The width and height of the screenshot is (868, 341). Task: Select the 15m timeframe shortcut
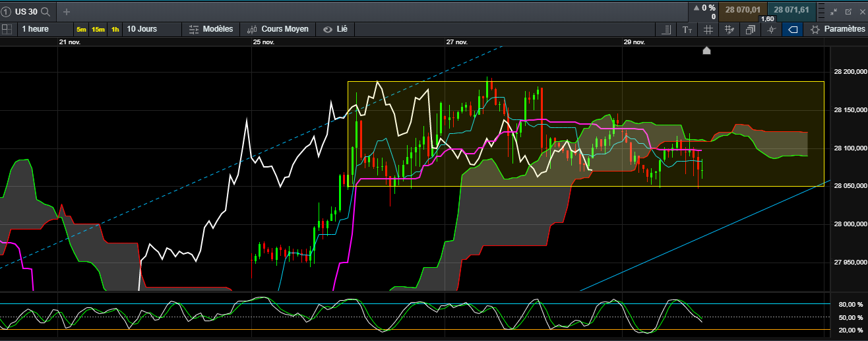point(98,30)
